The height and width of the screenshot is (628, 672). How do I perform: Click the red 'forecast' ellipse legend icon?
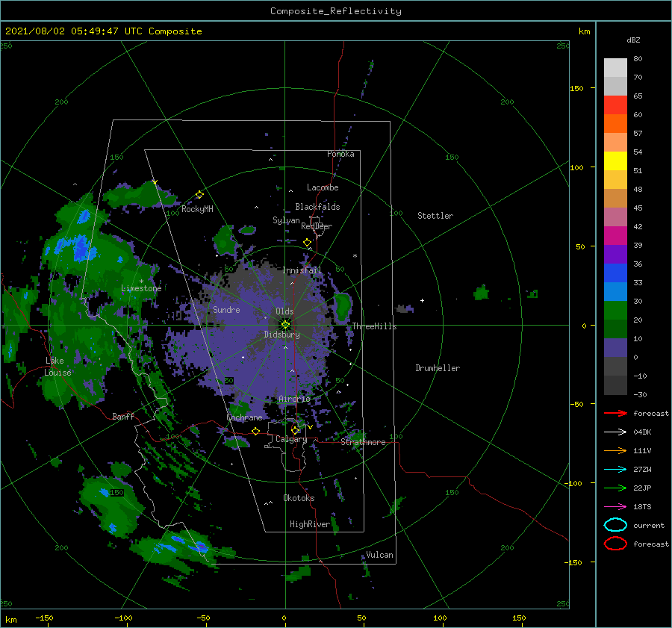click(615, 544)
